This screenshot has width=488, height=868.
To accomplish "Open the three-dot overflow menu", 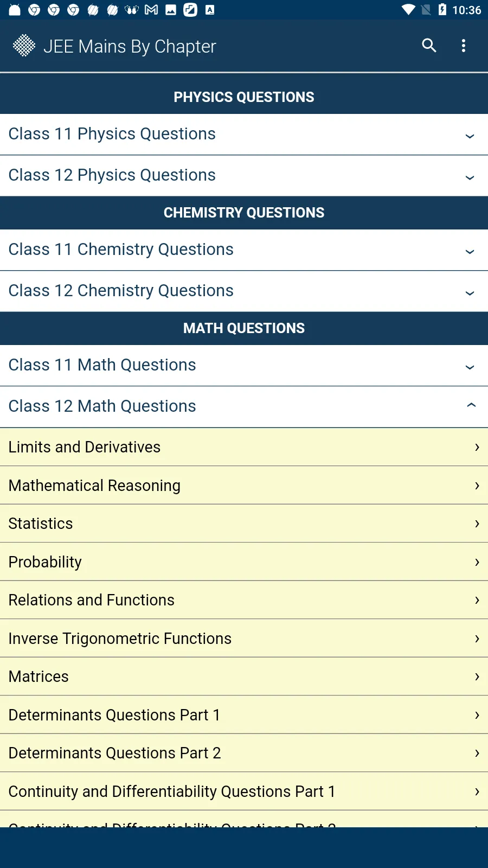I will click(464, 46).
